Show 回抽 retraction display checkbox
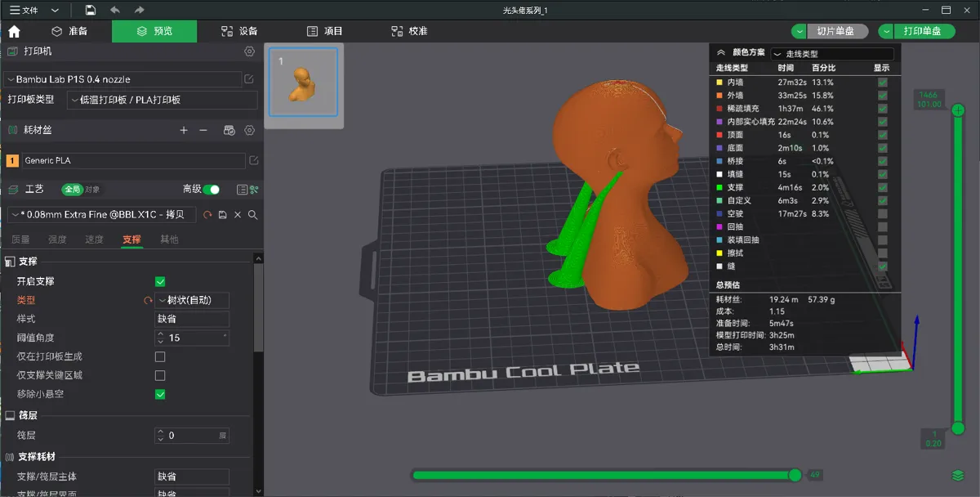 [x=882, y=226]
